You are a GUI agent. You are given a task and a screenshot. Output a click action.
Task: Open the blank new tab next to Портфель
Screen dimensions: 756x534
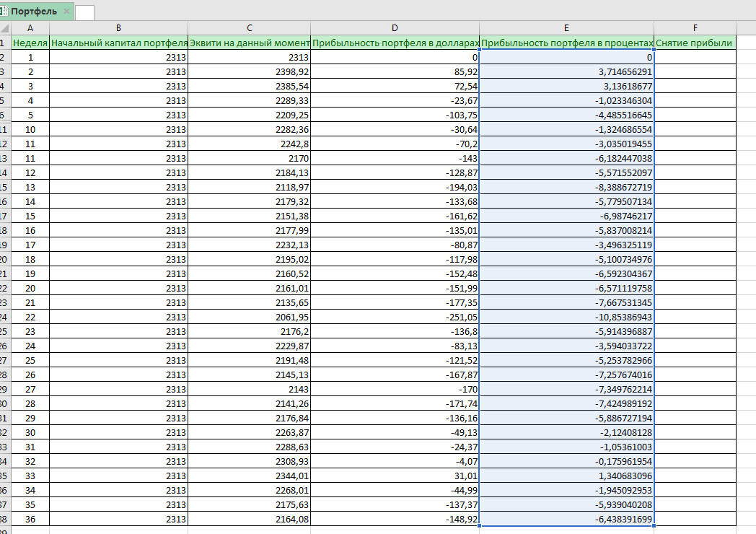(84, 12)
